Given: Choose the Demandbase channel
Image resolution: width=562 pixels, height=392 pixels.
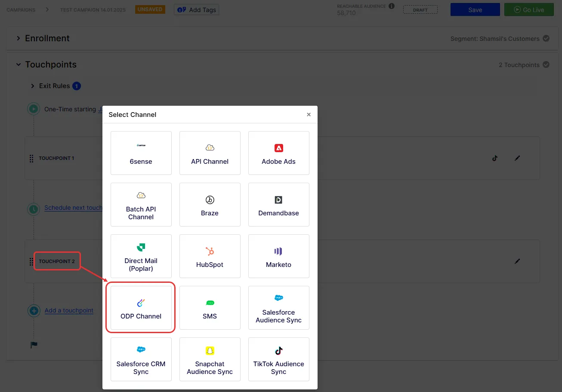Looking at the screenshot, I should pos(279,205).
